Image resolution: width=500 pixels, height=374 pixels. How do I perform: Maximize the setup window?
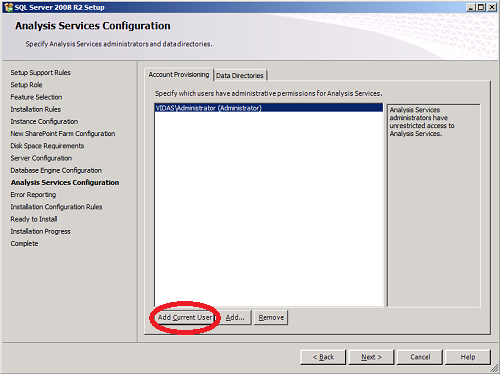(x=481, y=7)
